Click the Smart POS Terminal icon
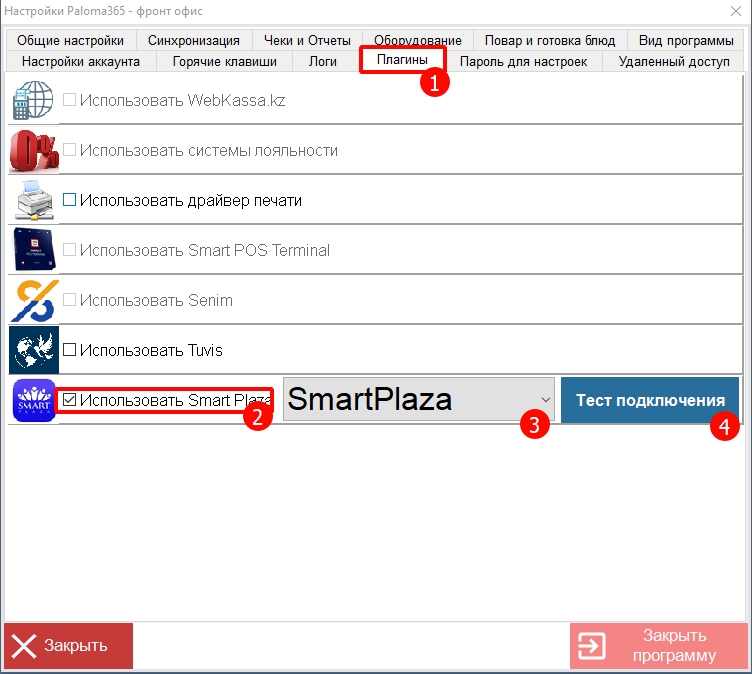Image resolution: width=752 pixels, height=674 pixels. 34,250
